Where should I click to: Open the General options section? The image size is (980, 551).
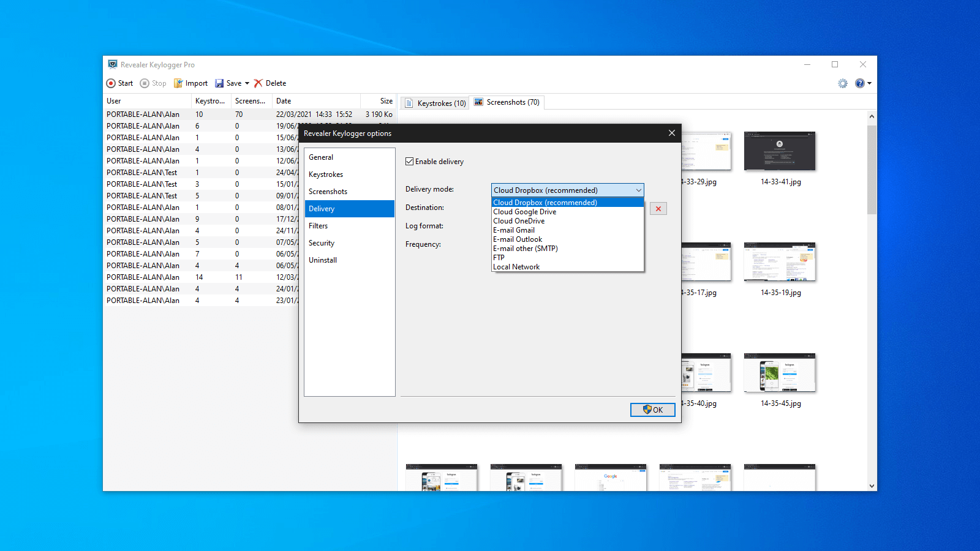click(350, 157)
